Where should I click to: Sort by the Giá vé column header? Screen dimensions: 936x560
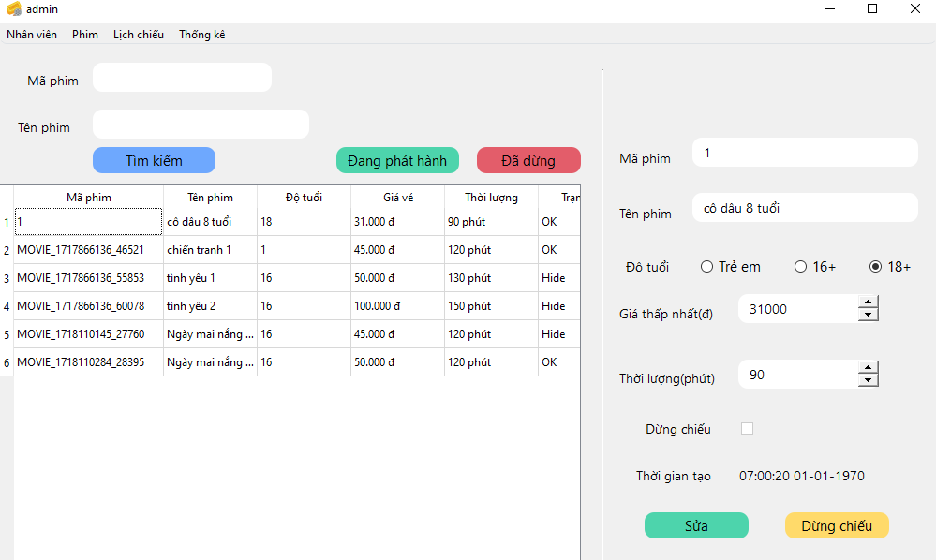397,198
